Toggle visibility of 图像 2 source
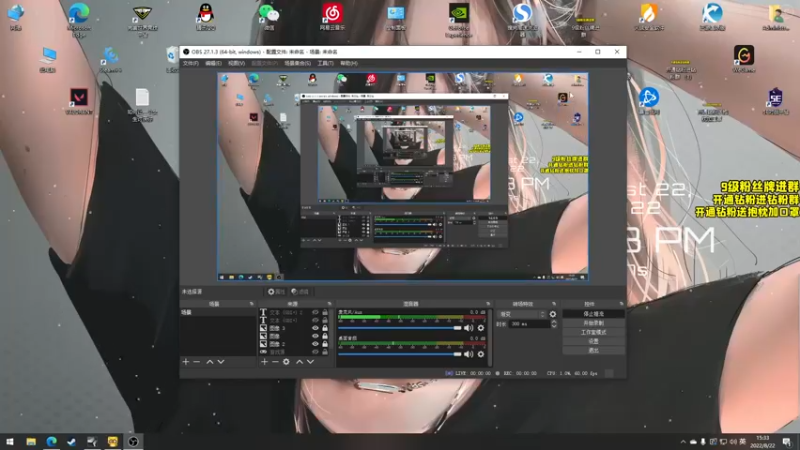 click(315, 344)
